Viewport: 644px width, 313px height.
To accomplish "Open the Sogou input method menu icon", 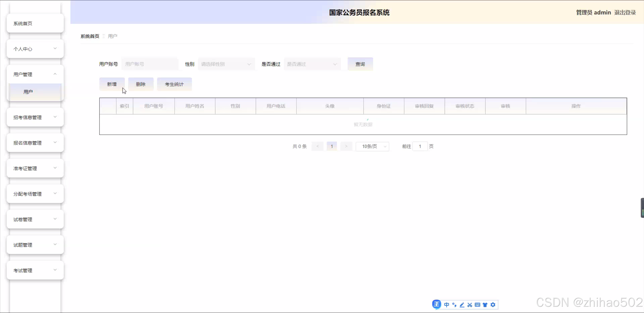I will [437, 304].
